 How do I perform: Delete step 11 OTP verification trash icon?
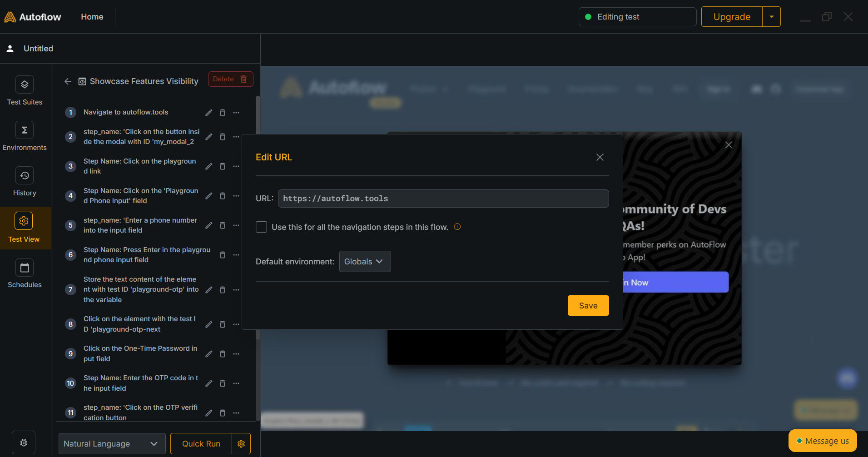click(x=223, y=413)
